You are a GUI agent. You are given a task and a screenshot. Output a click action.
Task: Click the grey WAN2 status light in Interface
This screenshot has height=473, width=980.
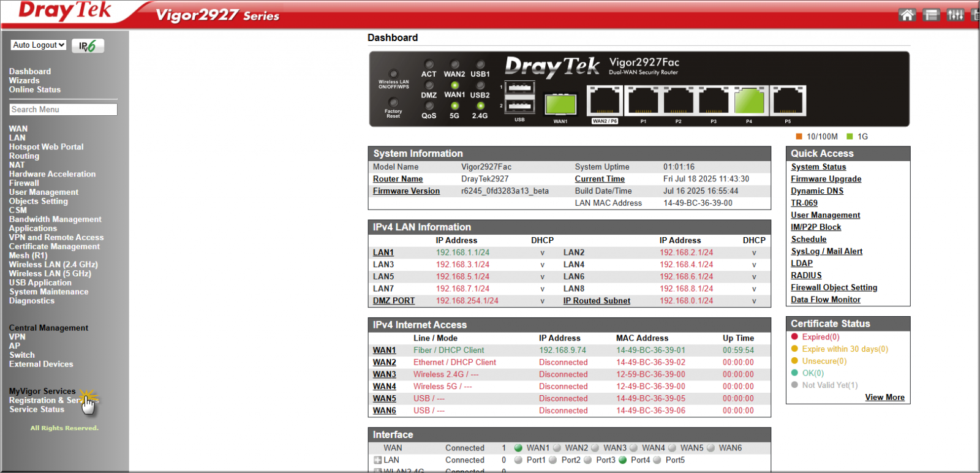557,448
